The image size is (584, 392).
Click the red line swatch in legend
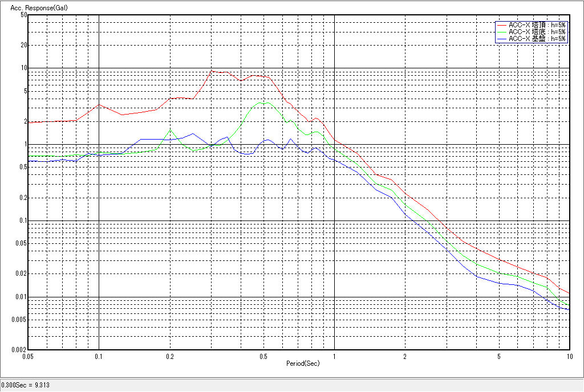click(502, 25)
